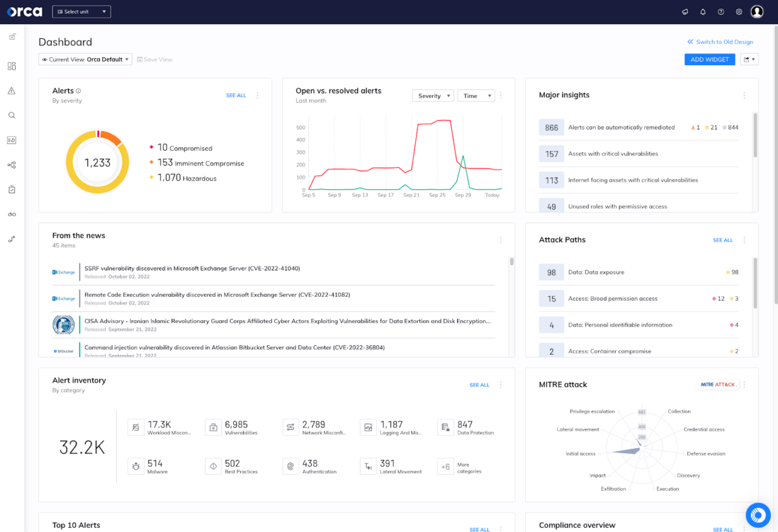
Task: Open the Time filter dropdown
Action: coord(475,96)
